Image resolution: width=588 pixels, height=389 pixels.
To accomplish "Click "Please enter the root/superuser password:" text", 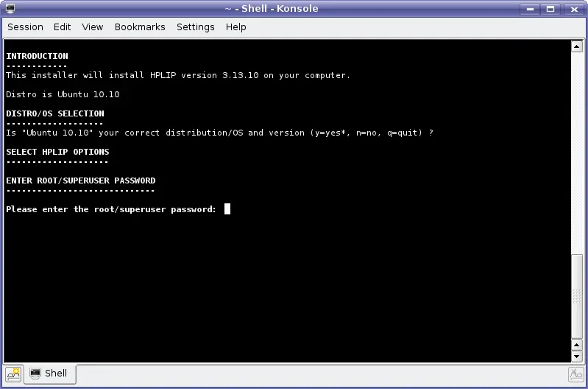I will tap(111, 209).
